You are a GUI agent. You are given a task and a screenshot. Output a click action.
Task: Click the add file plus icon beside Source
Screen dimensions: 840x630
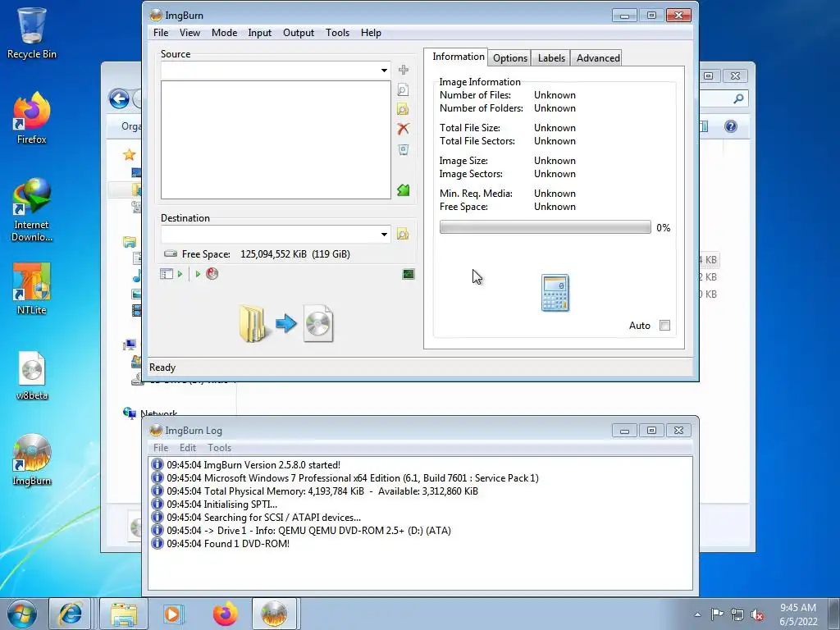[x=404, y=70]
